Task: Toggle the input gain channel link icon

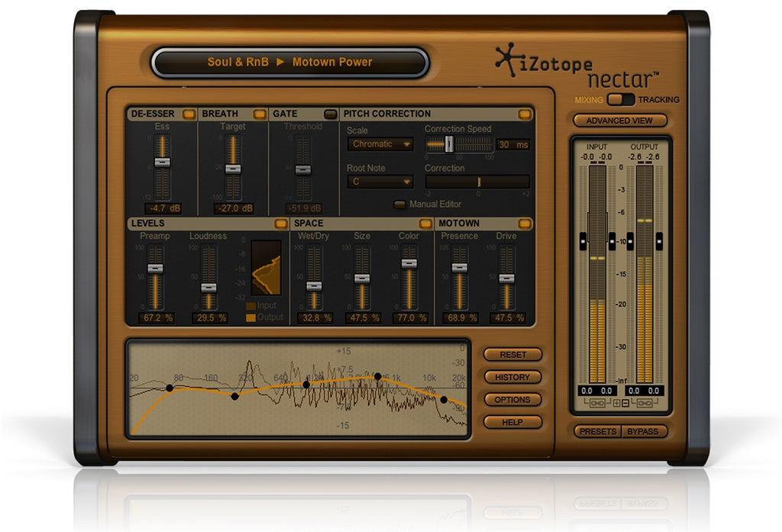Action: point(597,403)
